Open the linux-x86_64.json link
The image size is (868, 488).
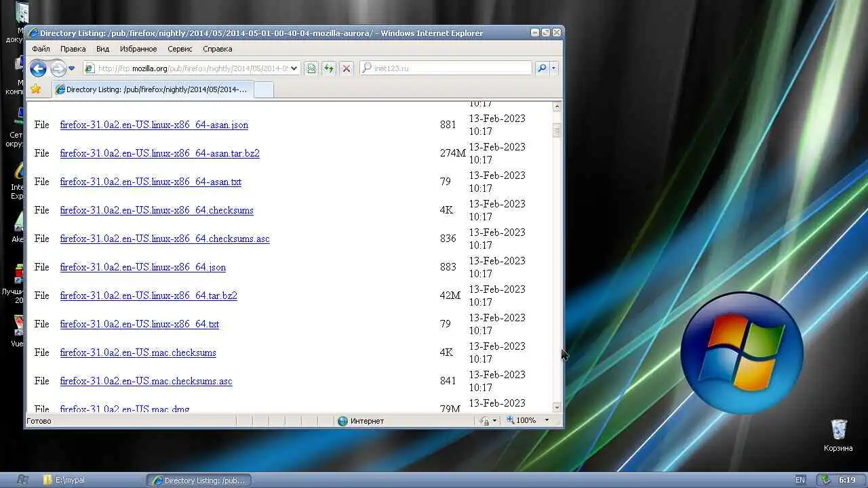(x=142, y=267)
